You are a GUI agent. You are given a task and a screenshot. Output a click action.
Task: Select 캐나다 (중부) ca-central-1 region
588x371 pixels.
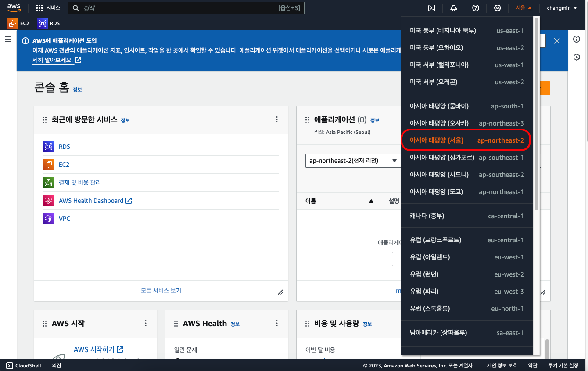pyautogui.click(x=467, y=216)
